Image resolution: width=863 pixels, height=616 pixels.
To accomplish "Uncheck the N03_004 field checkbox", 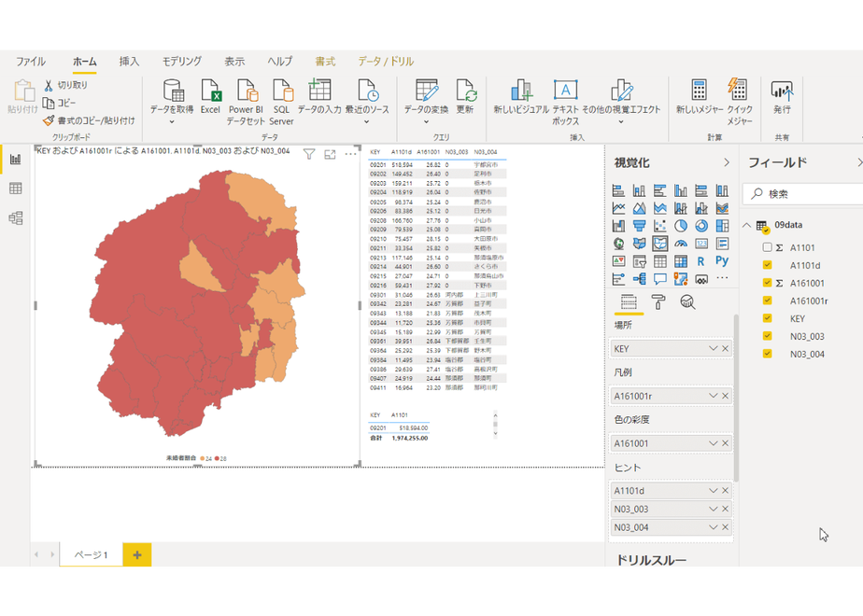I will click(767, 353).
